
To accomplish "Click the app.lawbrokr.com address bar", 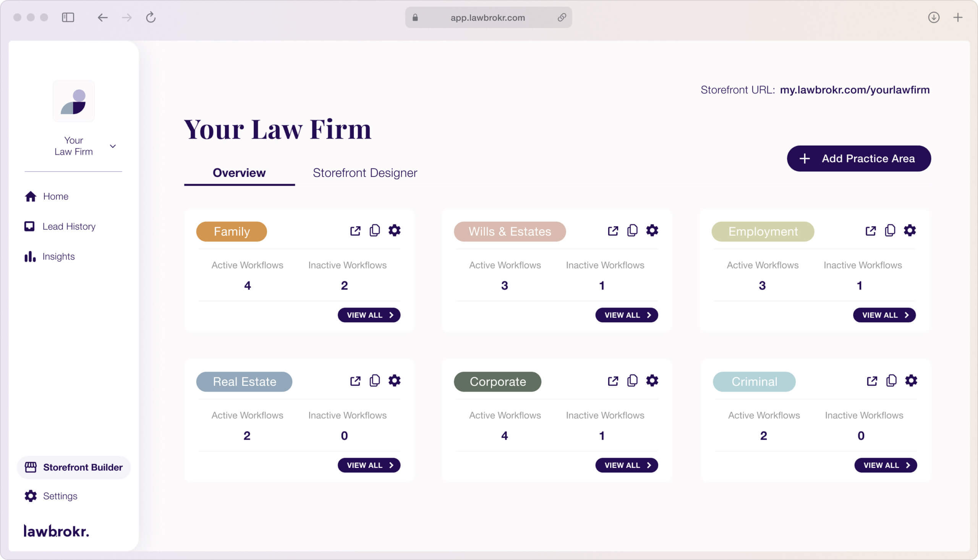I will click(487, 17).
